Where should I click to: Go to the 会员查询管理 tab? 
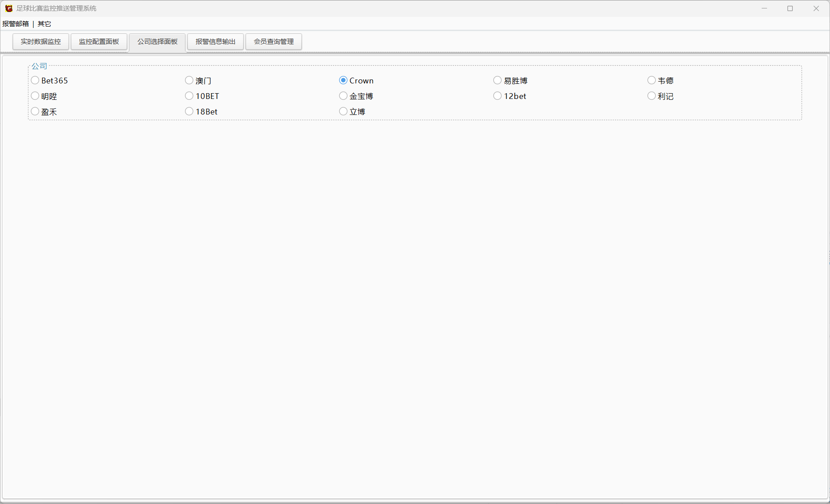click(274, 42)
